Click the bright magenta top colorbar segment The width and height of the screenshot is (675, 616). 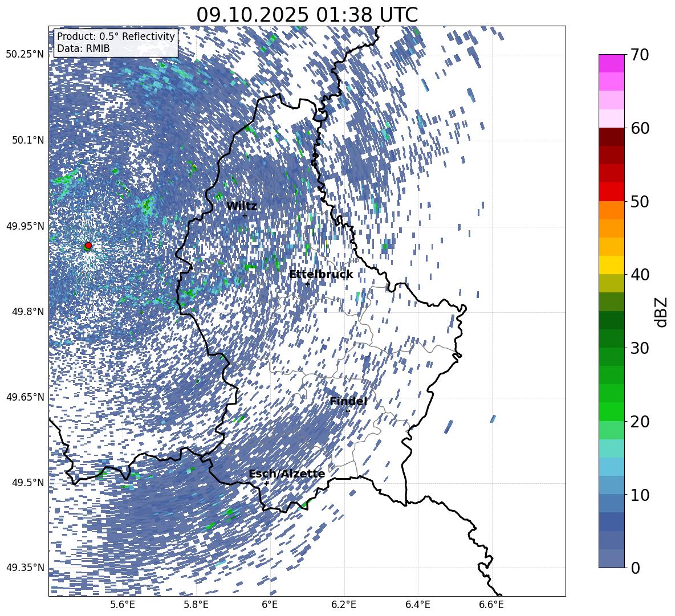(612, 63)
